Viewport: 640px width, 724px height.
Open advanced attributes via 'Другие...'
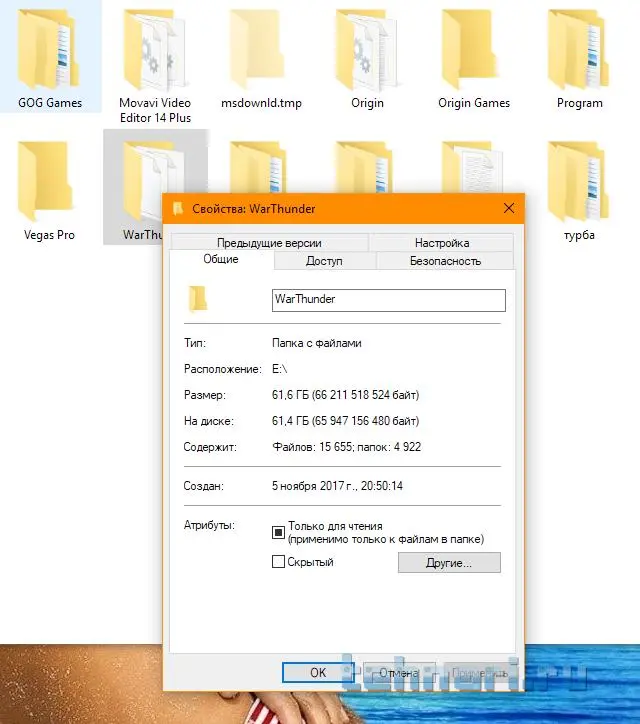pyautogui.click(x=449, y=563)
